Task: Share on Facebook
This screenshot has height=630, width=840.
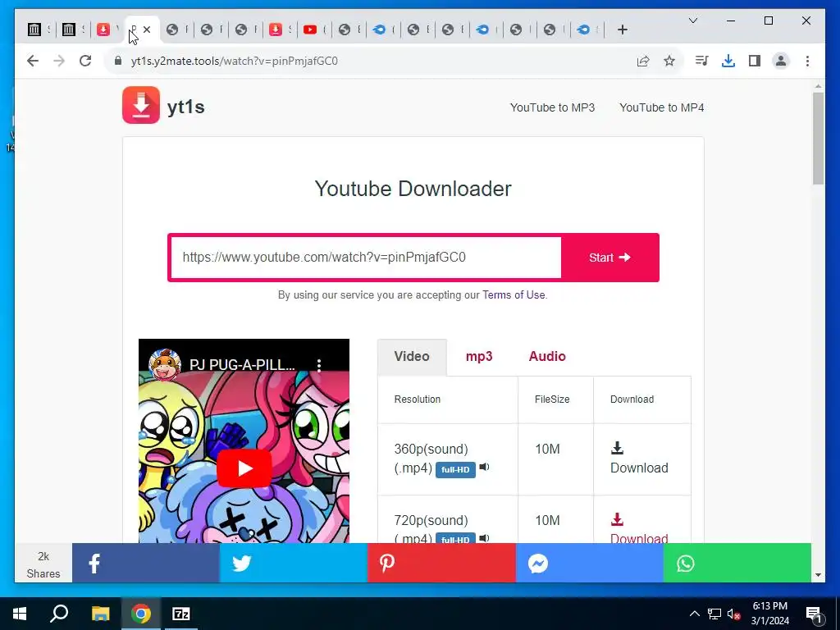Action: pyautogui.click(x=146, y=563)
